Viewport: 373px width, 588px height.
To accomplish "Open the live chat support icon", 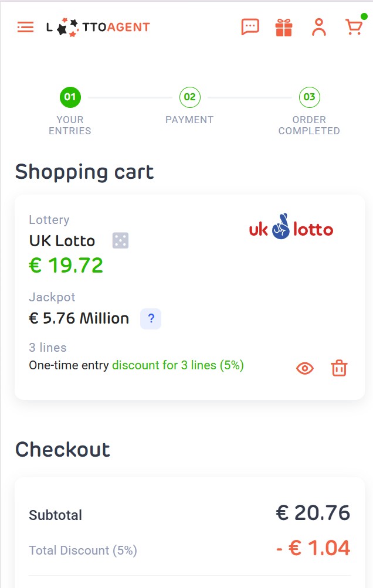I will [x=250, y=27].
